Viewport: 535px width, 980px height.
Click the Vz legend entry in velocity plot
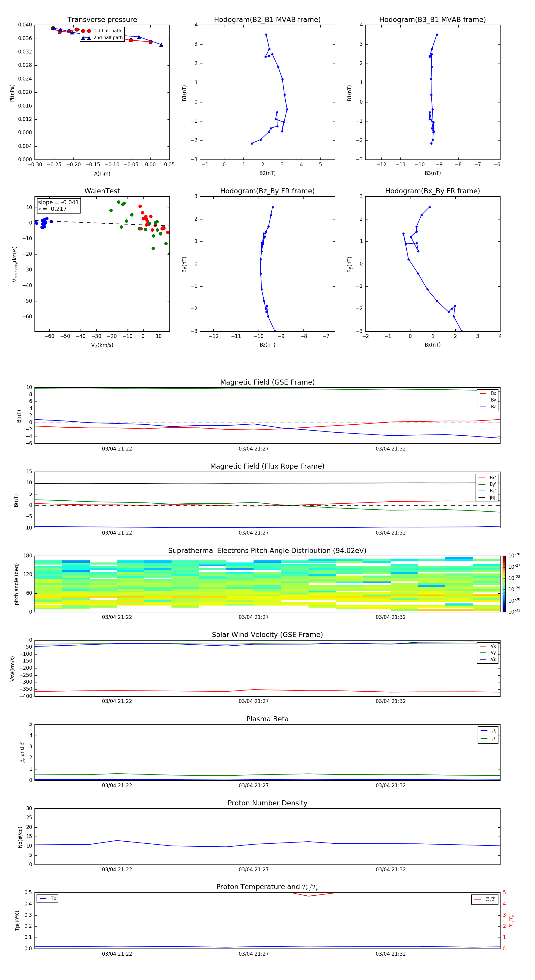(x=488, y=659)
